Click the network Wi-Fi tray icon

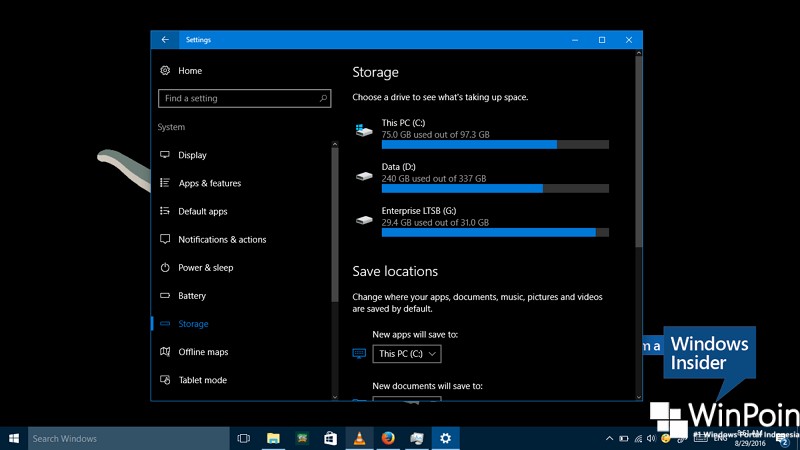638,438
